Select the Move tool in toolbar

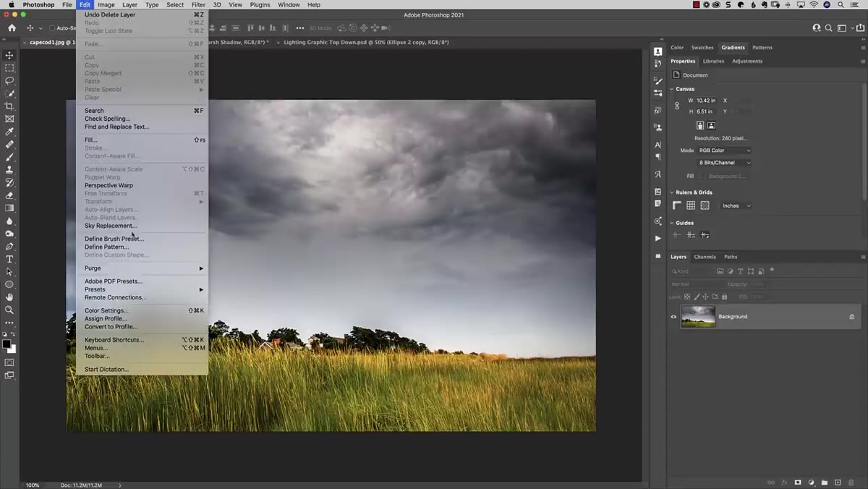click(x=9, y=55)
